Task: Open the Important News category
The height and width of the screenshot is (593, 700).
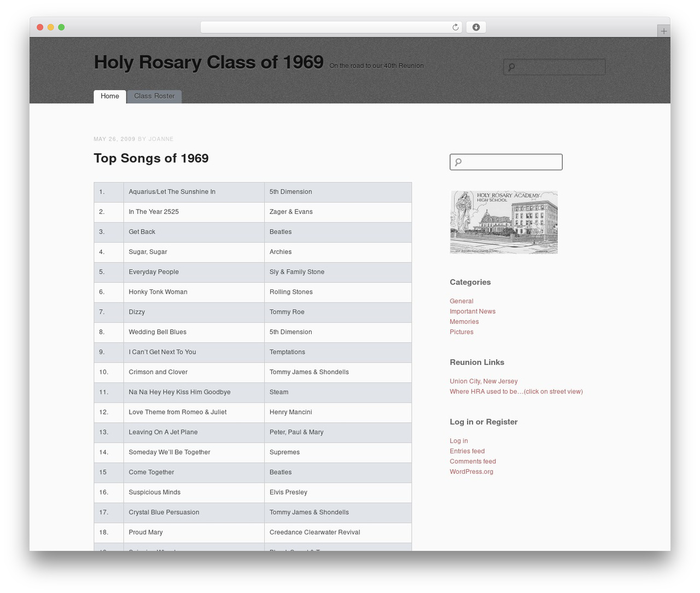Action: [472, 312]
